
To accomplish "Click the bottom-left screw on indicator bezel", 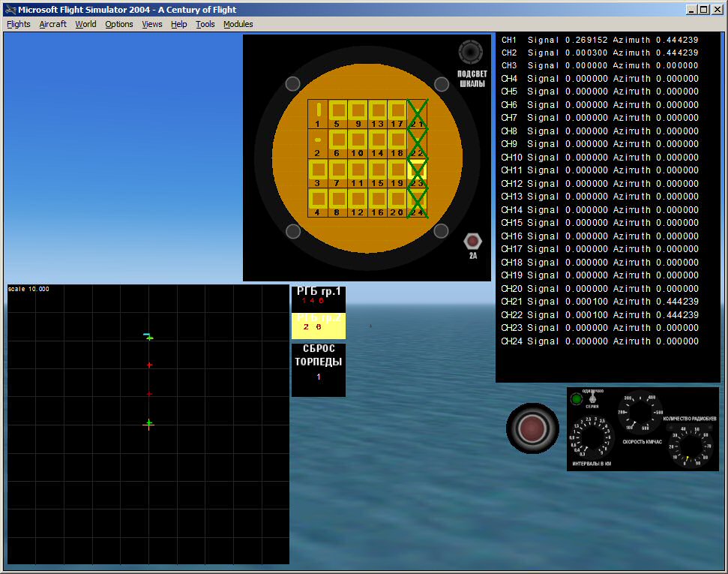I will [292, 231].
